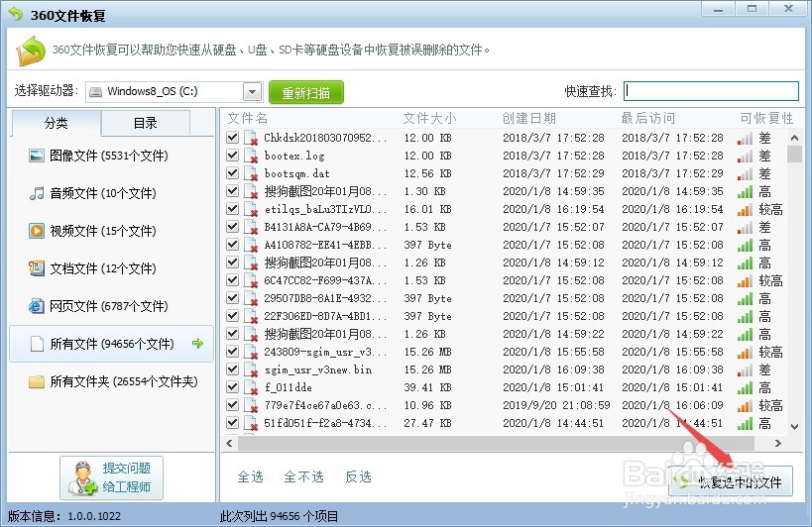The image size is (812, 527).
Task: Click the image files category icon
Action: click(37, 156)
